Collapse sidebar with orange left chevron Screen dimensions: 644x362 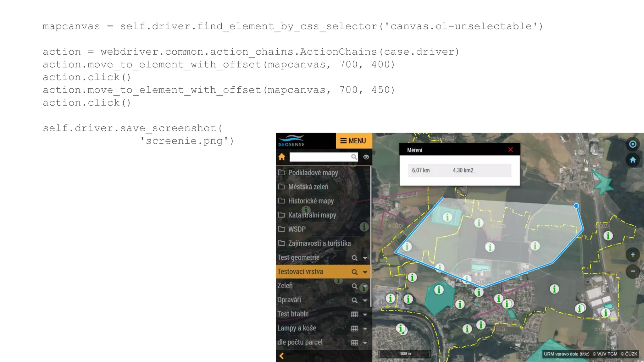(x=282, y=356)
